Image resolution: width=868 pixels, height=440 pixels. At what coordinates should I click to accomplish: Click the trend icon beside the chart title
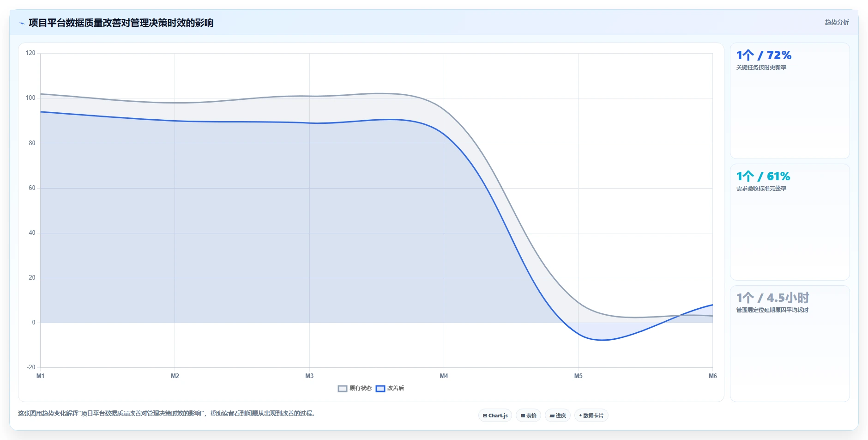point(22,23)
